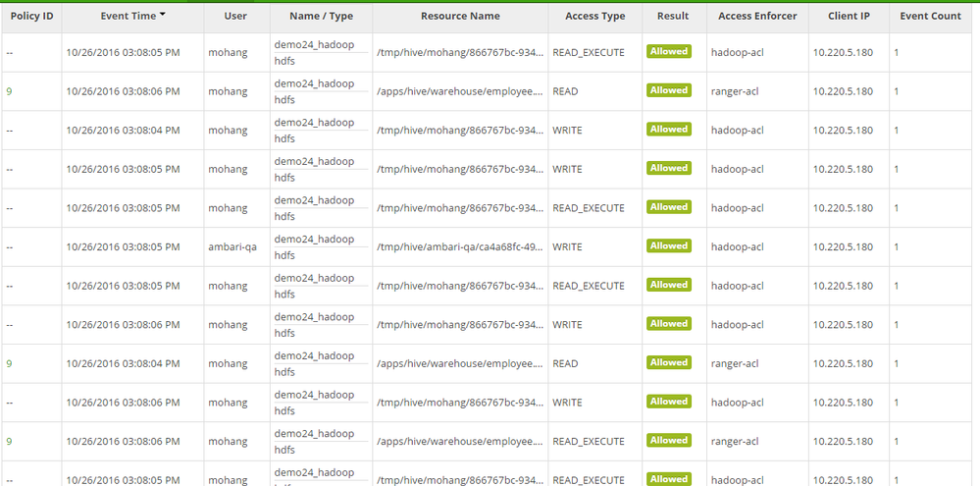Click client IP 10.220.5.180 in the ambari-qa row
The height and width of the screenshot is (486, 980).
(843, 247)
